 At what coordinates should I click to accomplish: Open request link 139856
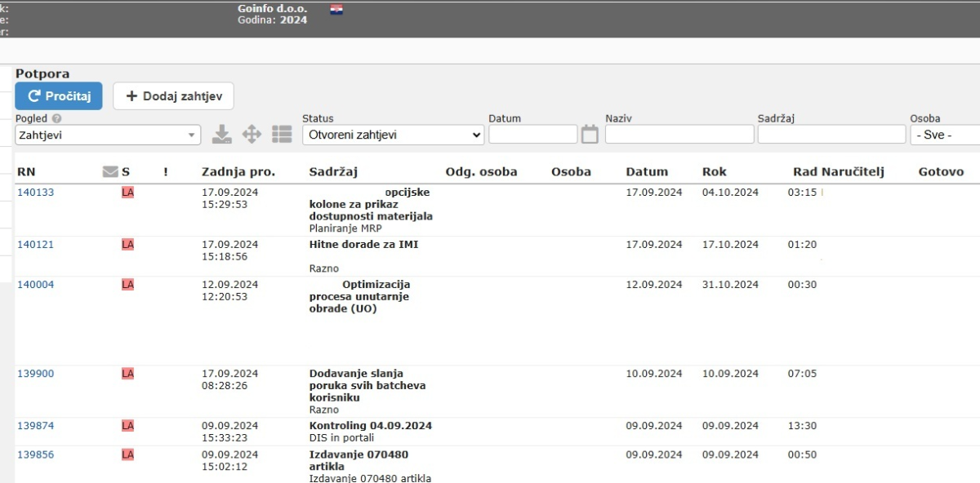pos(36,454)
